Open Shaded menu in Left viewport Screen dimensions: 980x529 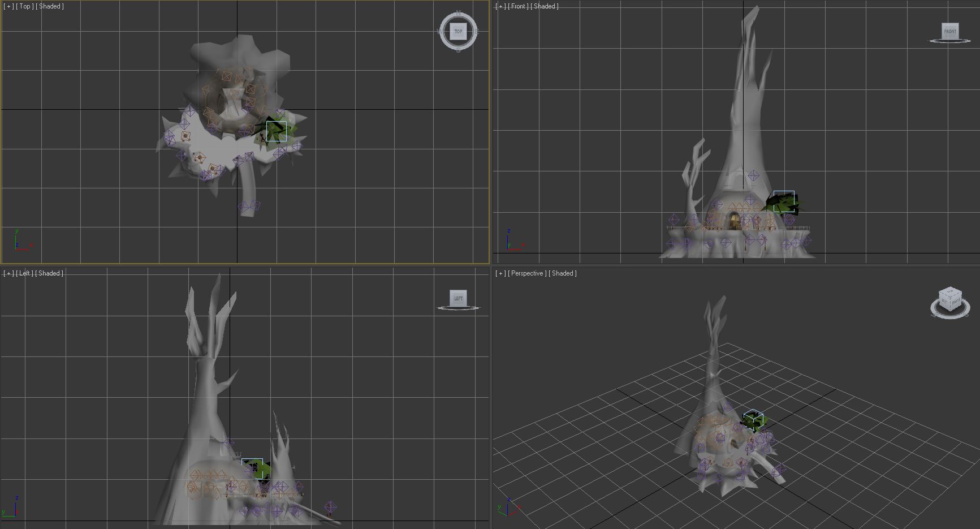coord(49,273)
